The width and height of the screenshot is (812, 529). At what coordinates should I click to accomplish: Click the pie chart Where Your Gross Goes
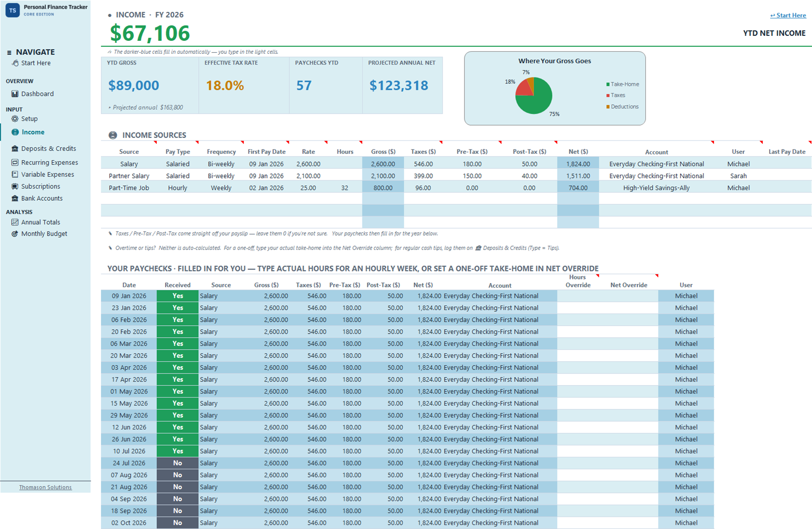533,96
